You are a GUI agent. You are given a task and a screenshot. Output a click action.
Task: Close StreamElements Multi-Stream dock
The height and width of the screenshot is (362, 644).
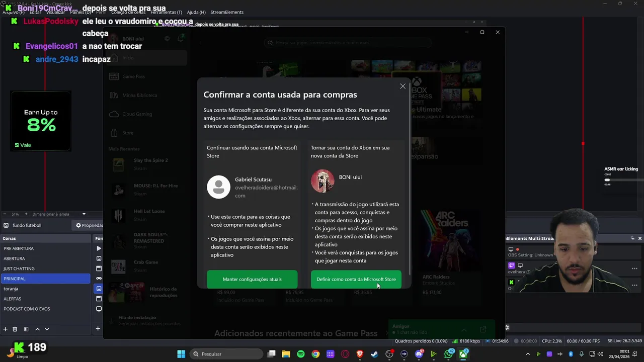640,238
